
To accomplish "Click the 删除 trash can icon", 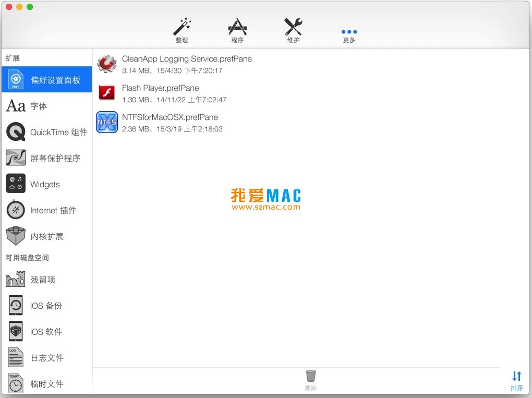I will coord(311,376).
